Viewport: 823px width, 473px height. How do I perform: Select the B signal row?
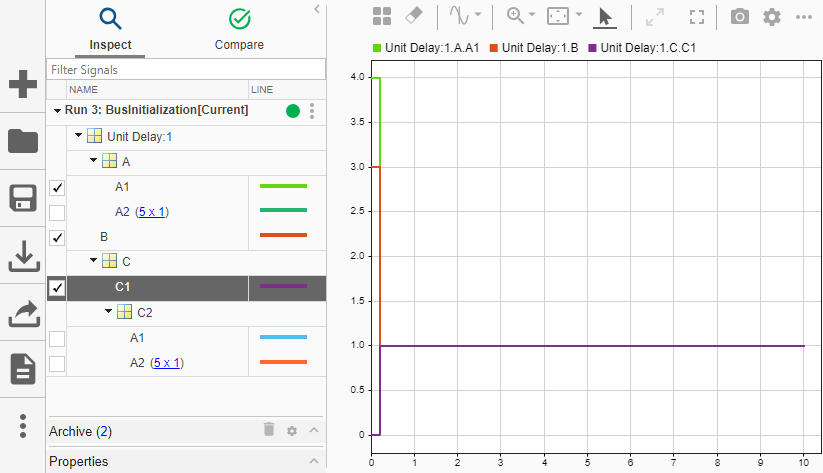tap(186, 237)
